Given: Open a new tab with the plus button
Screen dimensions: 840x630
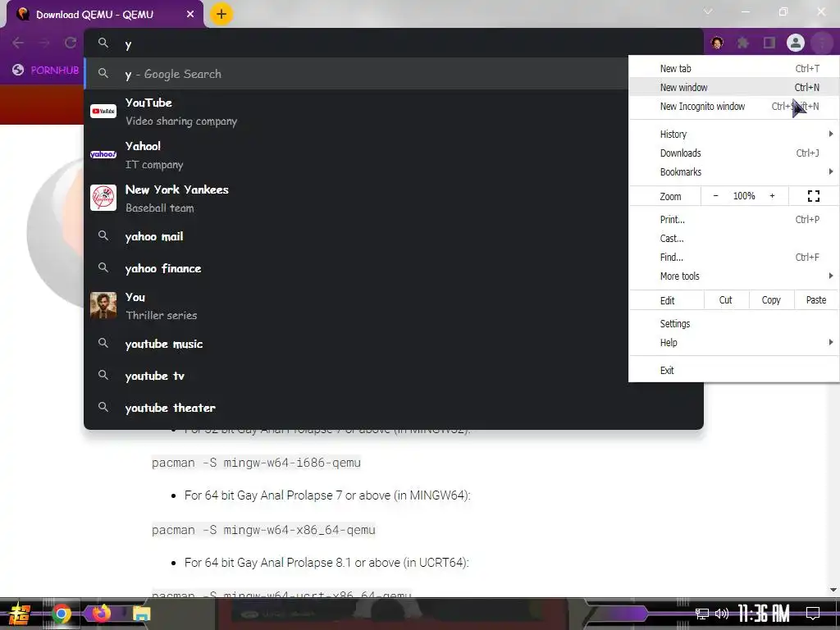Looking at the screenshot, I should tap(221, 14).
